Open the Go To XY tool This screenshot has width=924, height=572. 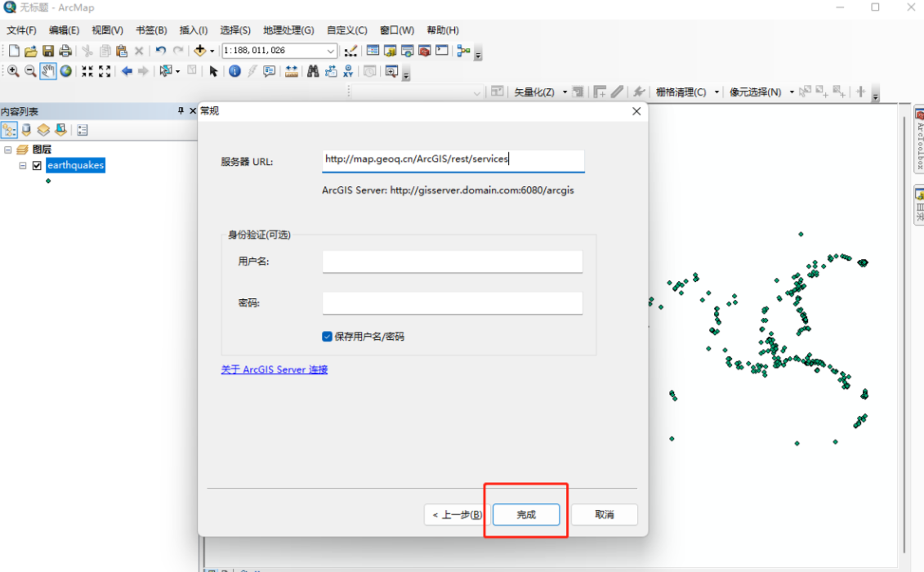click(348, 71)
